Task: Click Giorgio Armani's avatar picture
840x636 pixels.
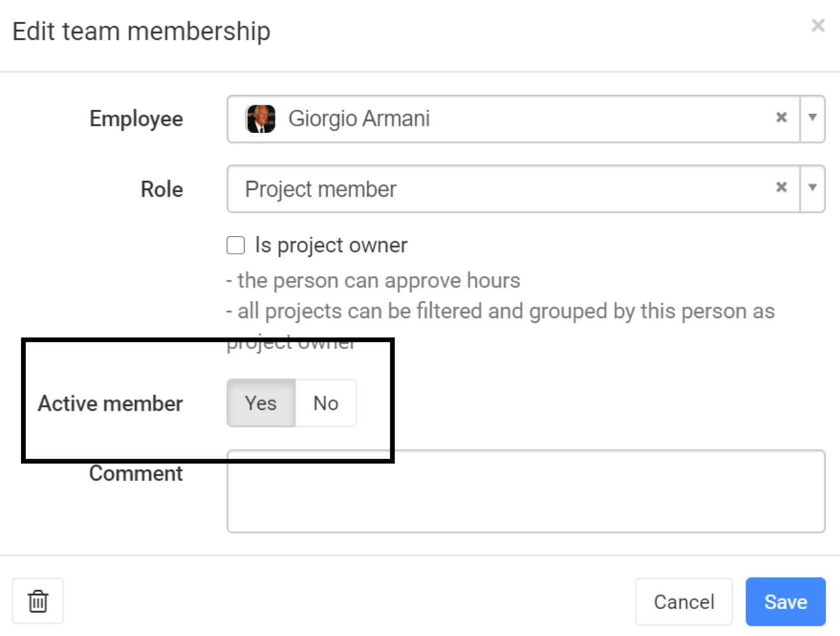Action: point(260,119)
